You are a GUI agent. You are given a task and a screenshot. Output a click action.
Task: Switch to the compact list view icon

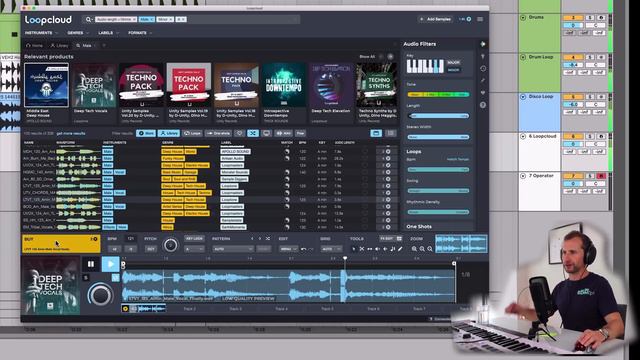(391, 133)
